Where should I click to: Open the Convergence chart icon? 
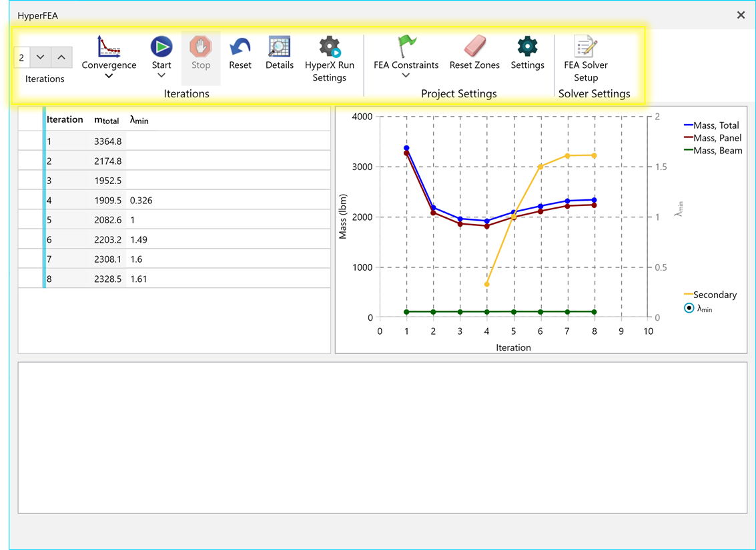click(x=109, y=46)
